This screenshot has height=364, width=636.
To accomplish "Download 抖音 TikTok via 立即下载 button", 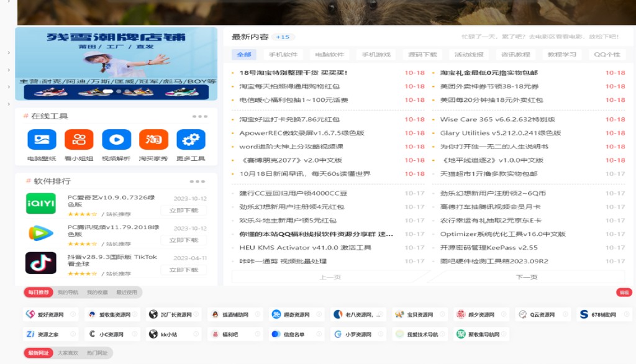I will tap(184, 270).
